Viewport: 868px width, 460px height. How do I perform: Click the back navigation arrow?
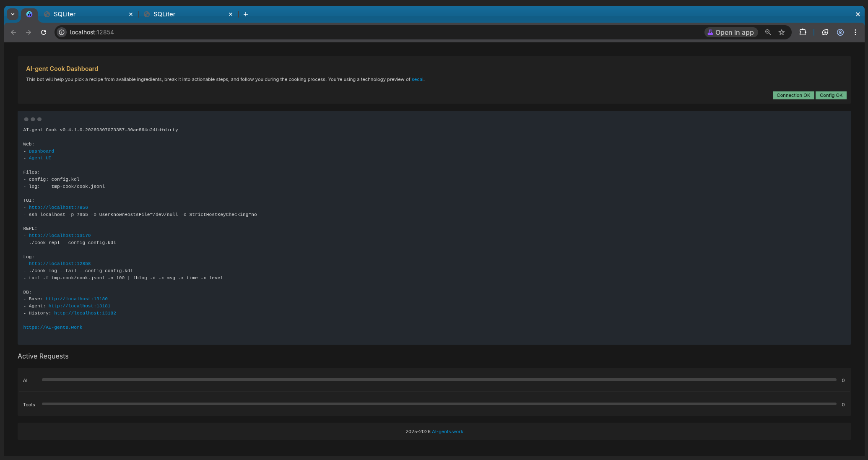[x=13, y=32]
